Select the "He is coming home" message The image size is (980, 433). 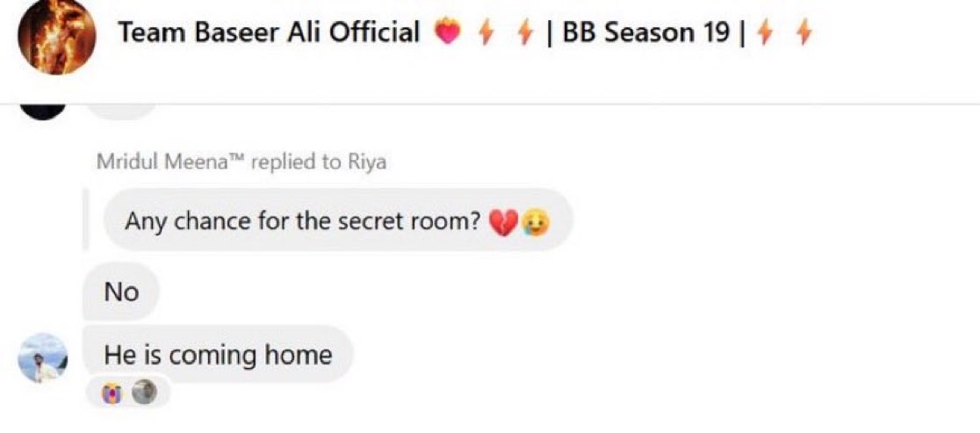pos(219,355)
